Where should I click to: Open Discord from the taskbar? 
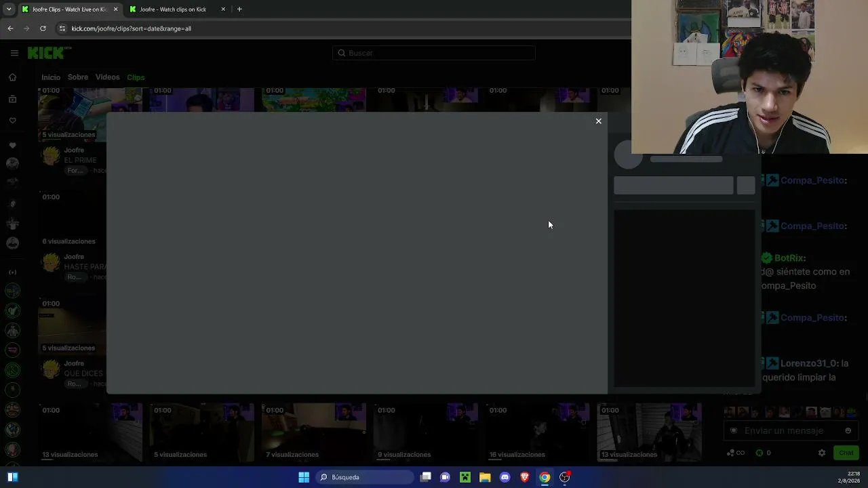point(505,477)
